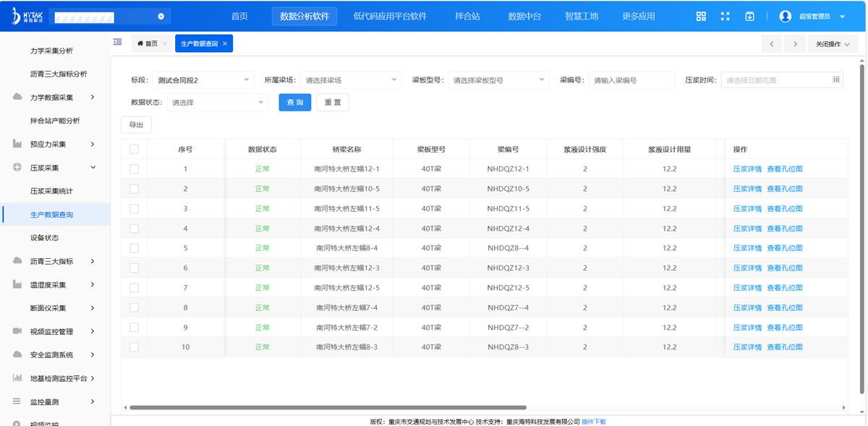868x426 pixels.
Task: Close the 生产数据查询 tab
Action: [x=225, y=44]
